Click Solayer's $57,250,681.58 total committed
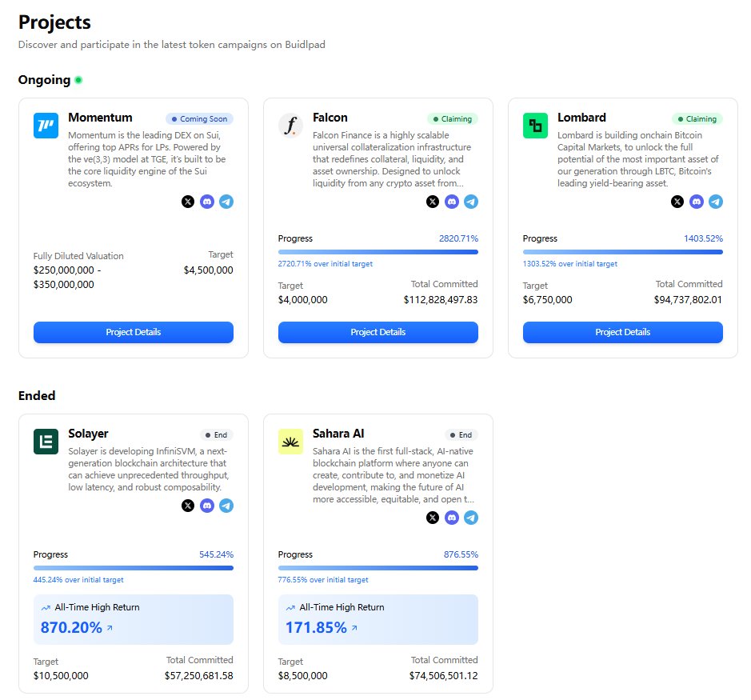 point(199,675)
